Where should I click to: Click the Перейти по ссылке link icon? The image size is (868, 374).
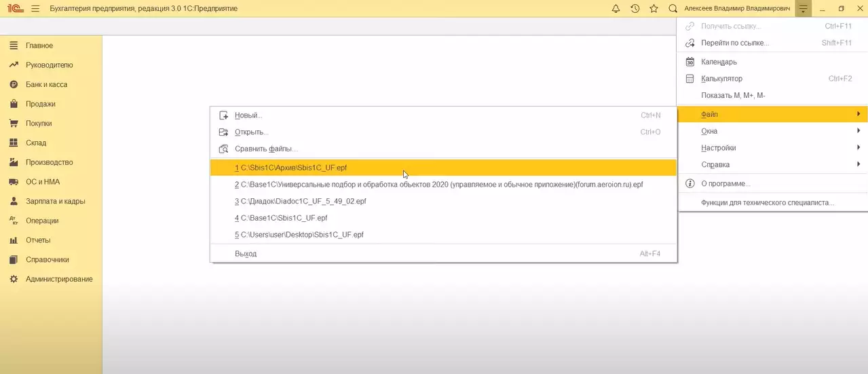pos(690,43)
